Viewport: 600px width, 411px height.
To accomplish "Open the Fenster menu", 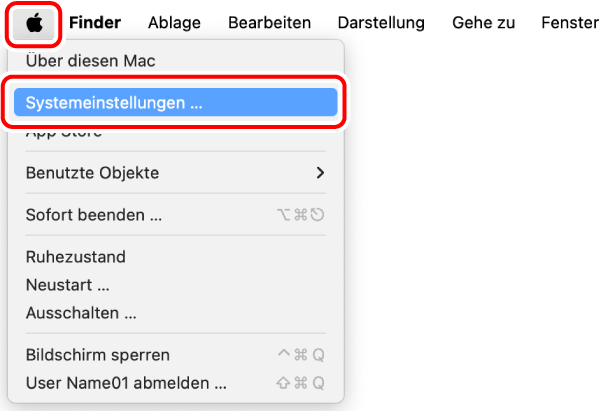I will pyautogui.click(x=569, y=22).
